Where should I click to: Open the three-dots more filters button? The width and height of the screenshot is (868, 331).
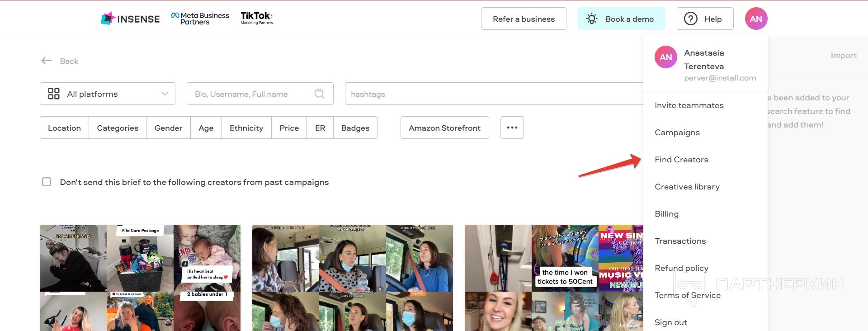click(x=512, y=128)
